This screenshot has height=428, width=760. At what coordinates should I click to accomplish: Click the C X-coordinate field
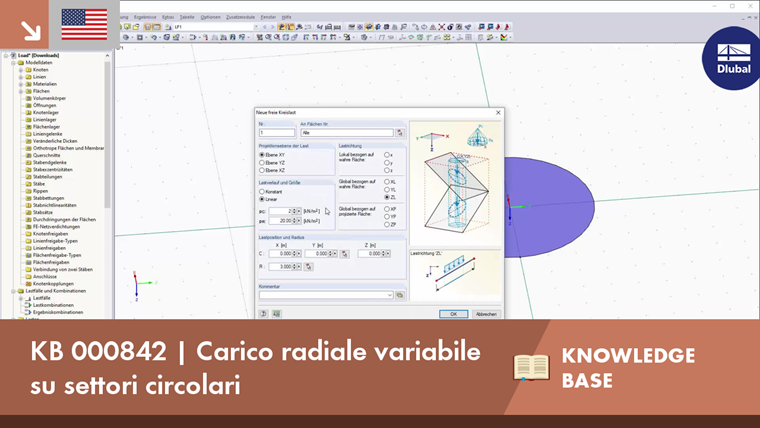(281, 254)
